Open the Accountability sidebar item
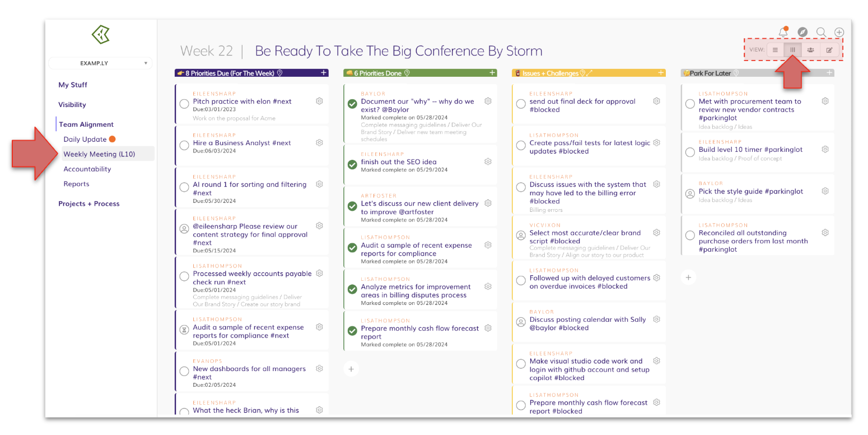The width and height of the screenshot is (868, 435). 87,169
